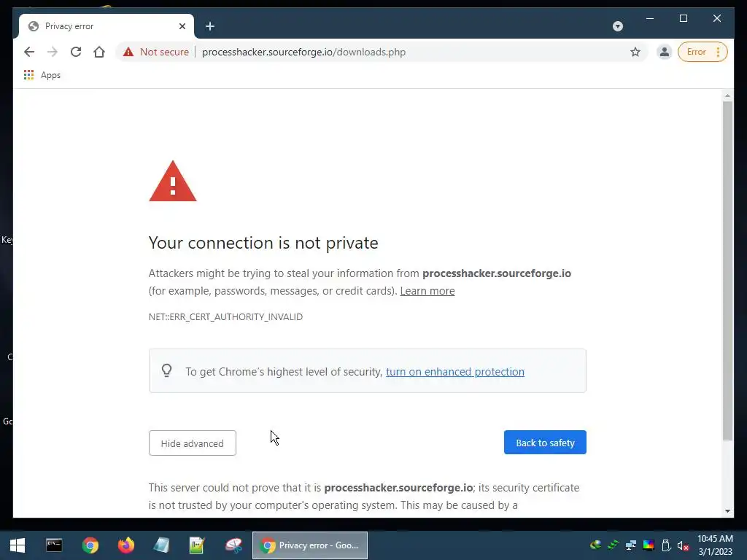Click the lightbulb icon in the tip box

tap(167, 371)
